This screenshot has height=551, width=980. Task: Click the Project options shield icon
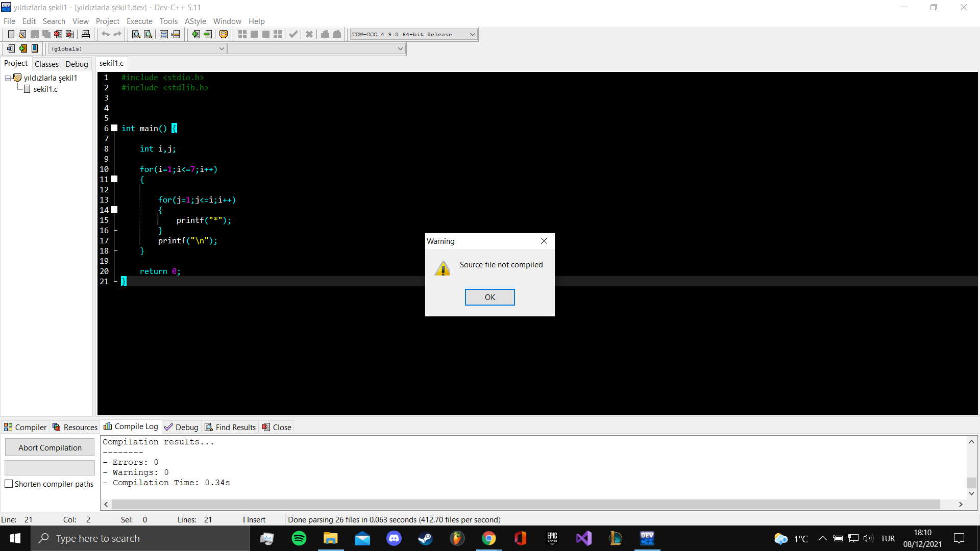click(224, 34)
